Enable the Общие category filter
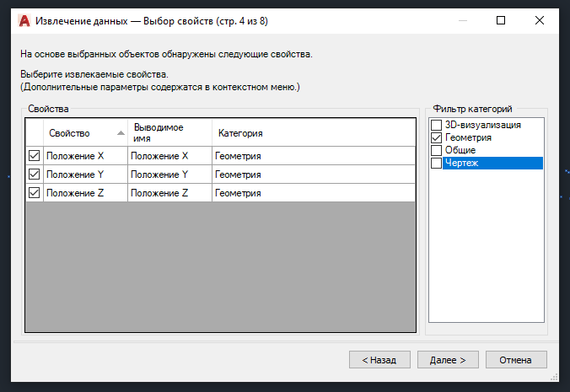 click(x=436, y=150)
